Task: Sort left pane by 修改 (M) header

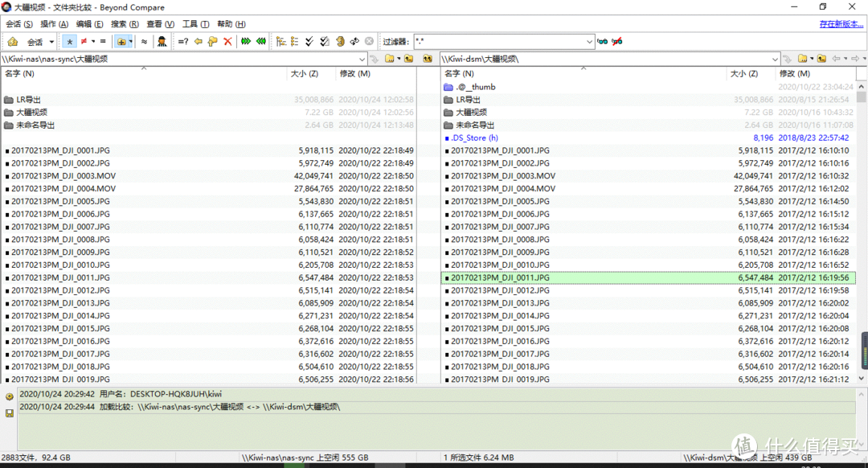Action: point(355,74)
